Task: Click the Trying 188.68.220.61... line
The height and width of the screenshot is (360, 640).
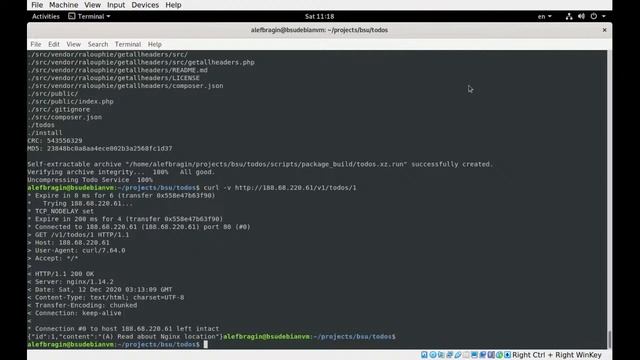Action: [x=80, y=203]
